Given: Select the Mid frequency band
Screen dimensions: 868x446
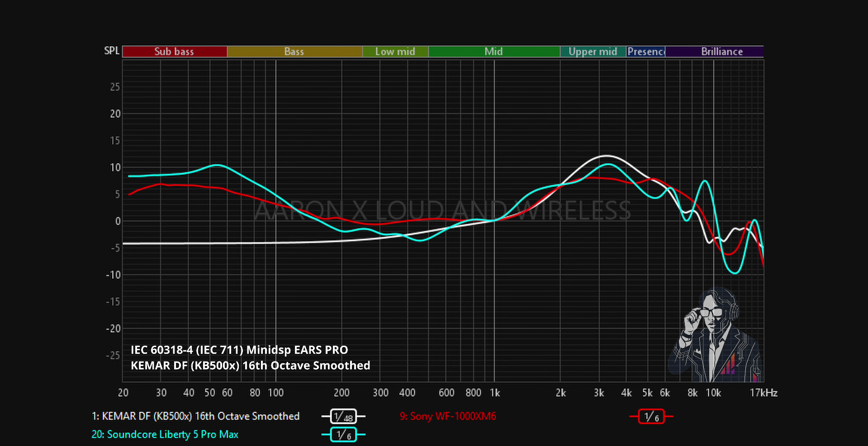Looking at the screenshot, I should (x=494, y=52).
